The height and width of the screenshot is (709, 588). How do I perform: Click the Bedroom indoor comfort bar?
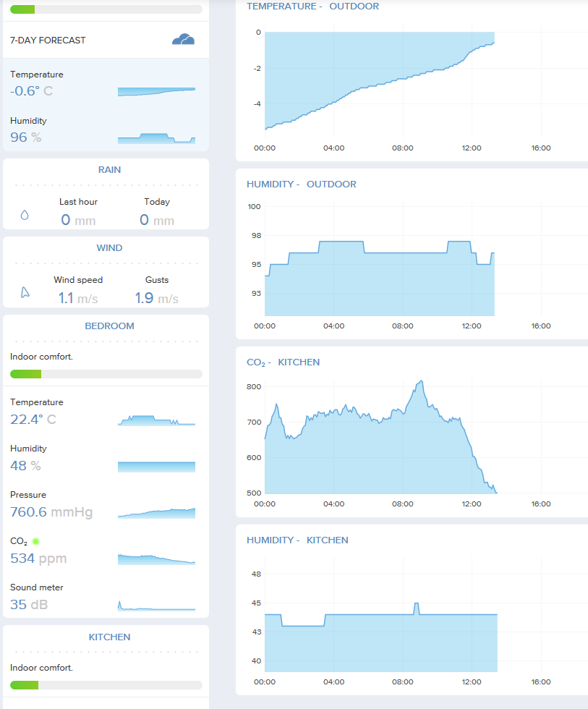[x=106, y=374]
